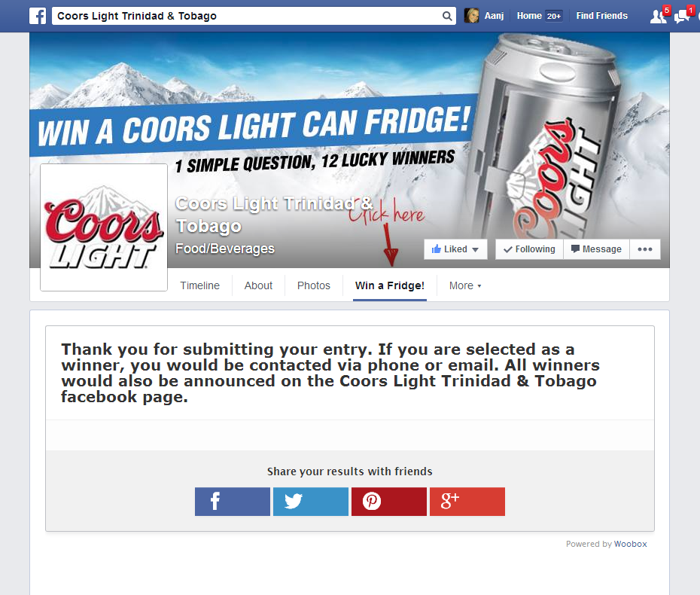Share results on Pinterest

(389, 502)
